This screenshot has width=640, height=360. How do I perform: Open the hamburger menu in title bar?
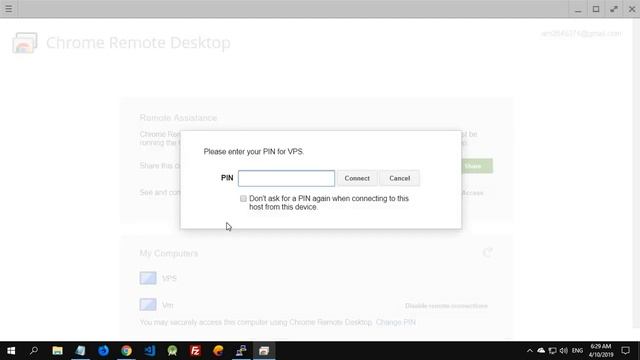(9, 9)
